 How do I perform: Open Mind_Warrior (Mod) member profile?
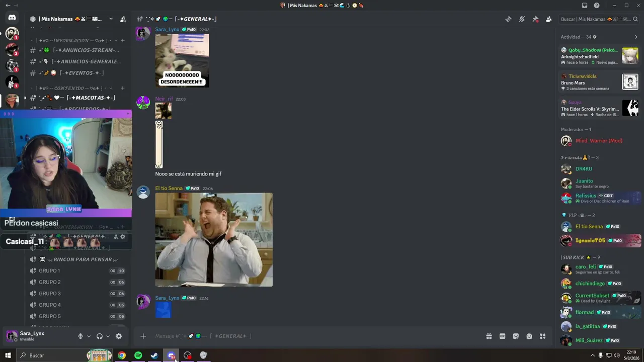coord(599,141)
